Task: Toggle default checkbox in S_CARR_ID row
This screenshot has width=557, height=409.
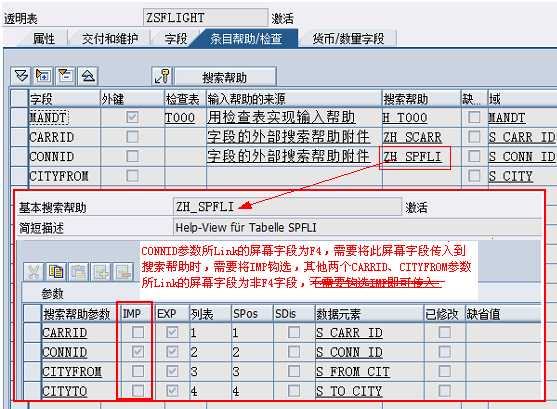Action: tap(474, 137)
